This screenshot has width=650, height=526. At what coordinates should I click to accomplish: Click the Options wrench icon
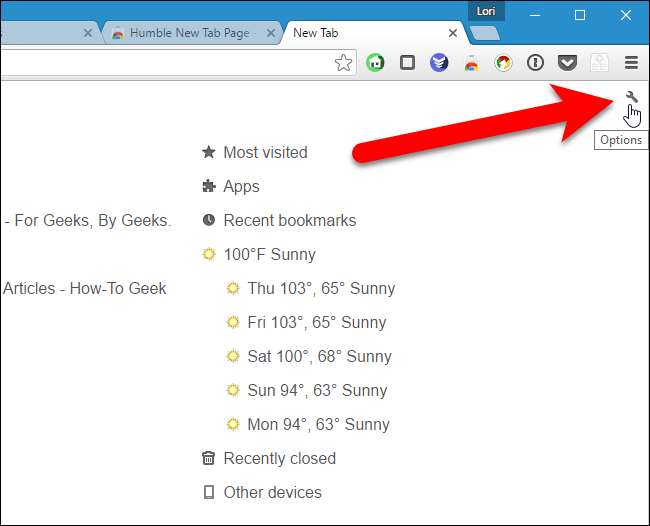pos(631,97)
